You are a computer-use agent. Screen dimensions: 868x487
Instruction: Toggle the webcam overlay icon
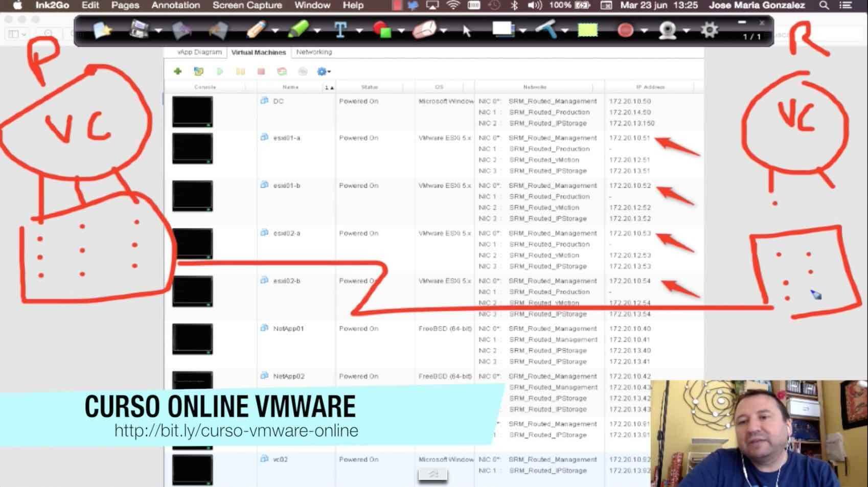pyautogui.click(x=667, y=30)
